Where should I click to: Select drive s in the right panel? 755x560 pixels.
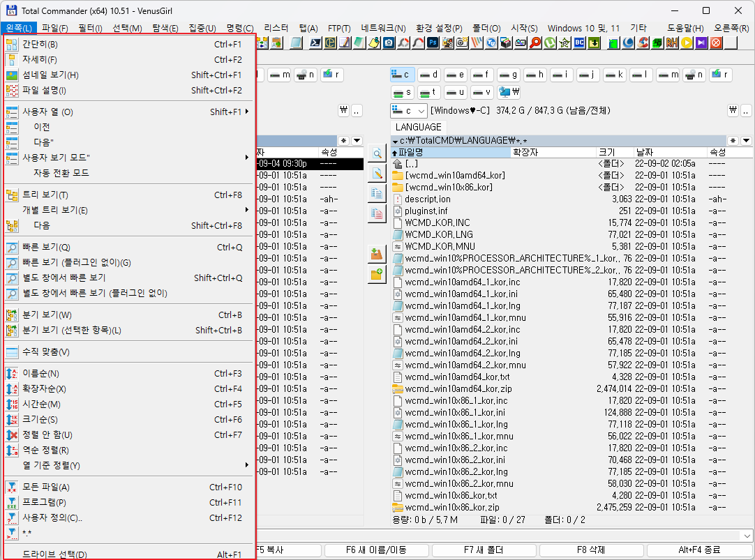click(x=402, y=91)
